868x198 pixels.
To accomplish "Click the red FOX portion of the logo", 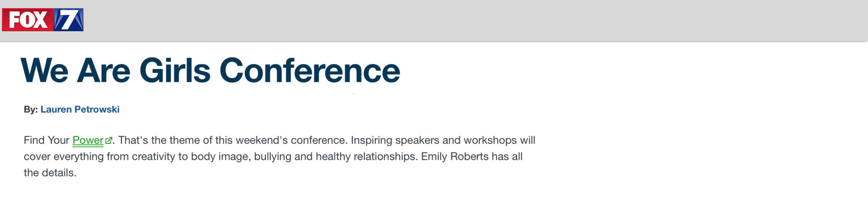I will tap(28, 20).
